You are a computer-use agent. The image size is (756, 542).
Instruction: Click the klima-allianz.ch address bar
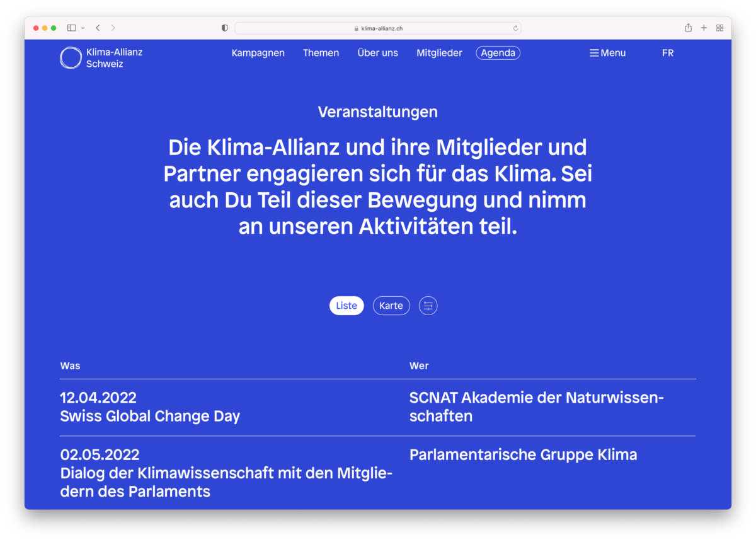[x=377, y=28]
